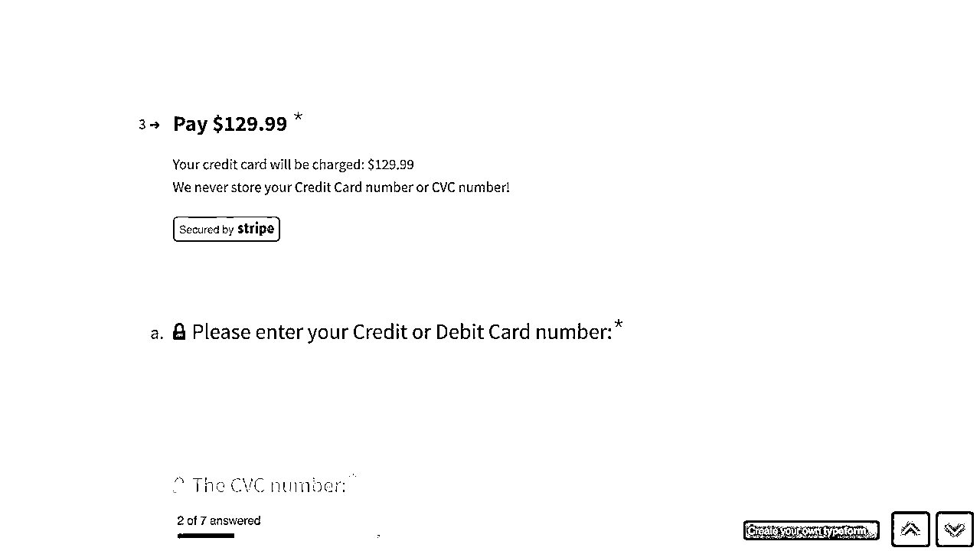Click the down chevron navigation button
Viewport: 980px width, 551px height.
tap(955, 530)
